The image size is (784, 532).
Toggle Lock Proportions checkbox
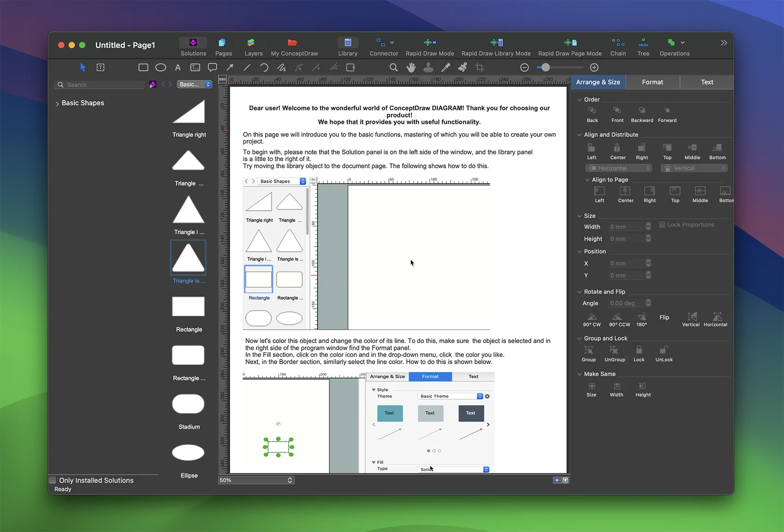pyautogui.click(x=662, y=225)
